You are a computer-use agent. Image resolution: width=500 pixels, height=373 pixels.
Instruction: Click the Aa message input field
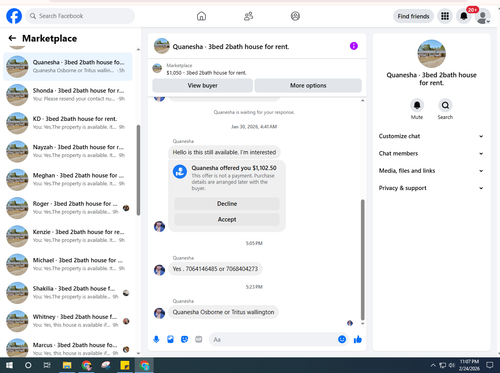pos(273,339)
